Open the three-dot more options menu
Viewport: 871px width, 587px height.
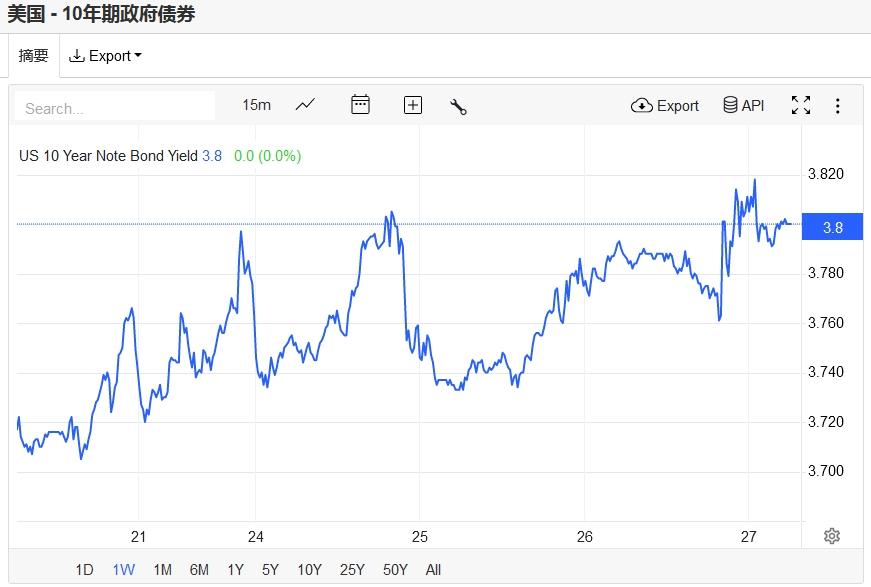point(837,105)
